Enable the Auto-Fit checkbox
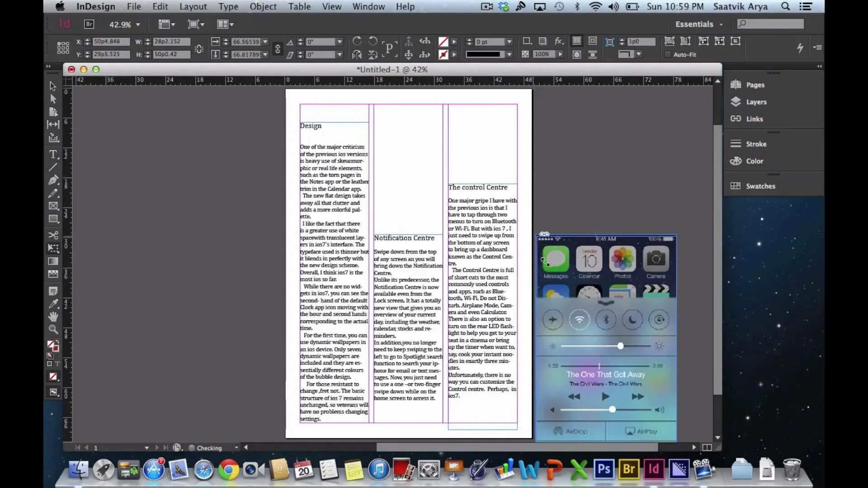 667,55
